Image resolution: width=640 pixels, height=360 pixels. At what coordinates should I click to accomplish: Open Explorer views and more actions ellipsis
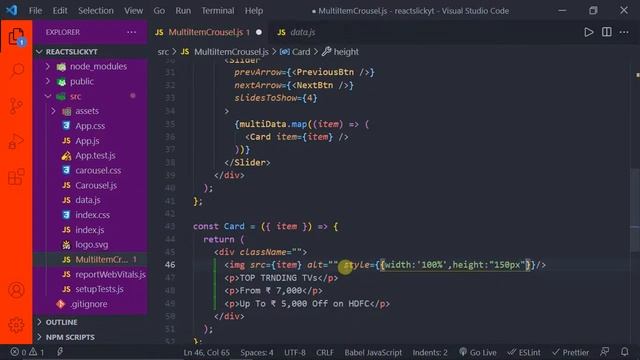131,32
